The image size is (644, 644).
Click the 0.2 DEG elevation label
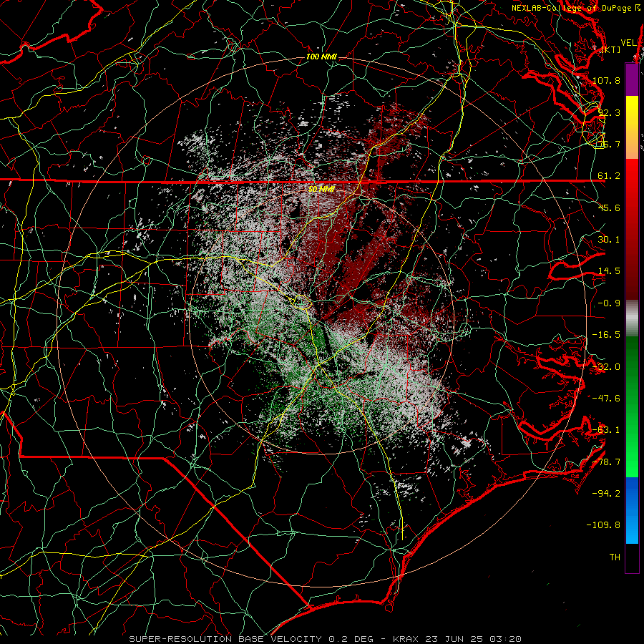tap(351, 639)
